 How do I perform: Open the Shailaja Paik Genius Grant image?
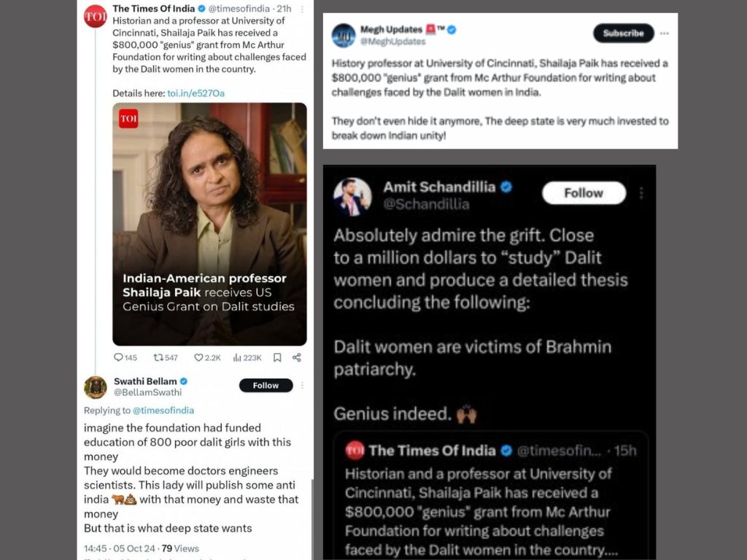tap(209, 223)
